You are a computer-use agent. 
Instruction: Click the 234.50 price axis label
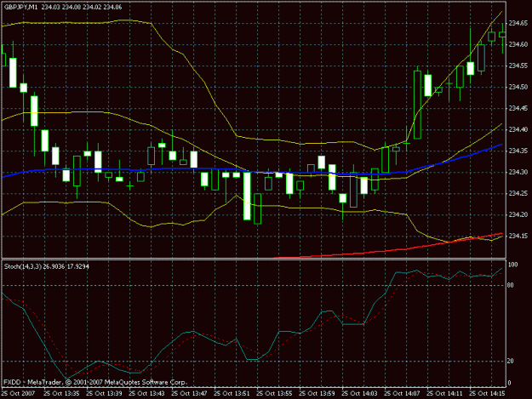(518, 87)
